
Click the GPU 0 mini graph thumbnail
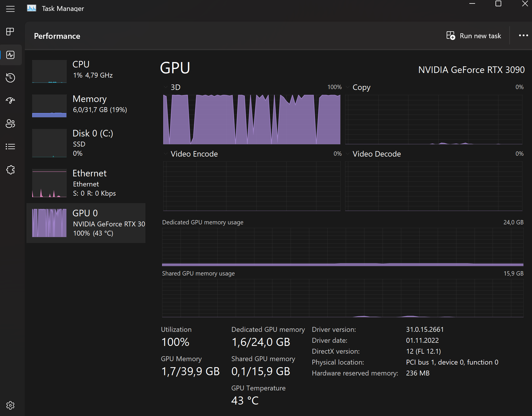tap(49, 223)
